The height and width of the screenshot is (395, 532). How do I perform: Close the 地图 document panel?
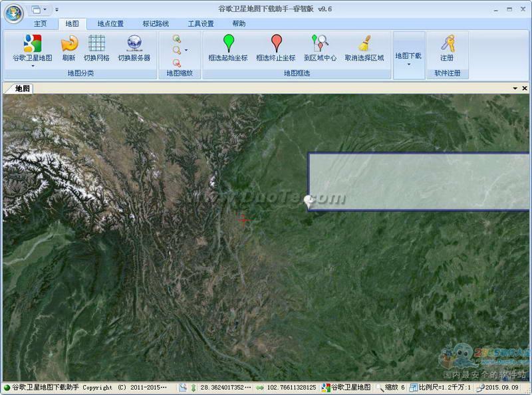[525, 88]
